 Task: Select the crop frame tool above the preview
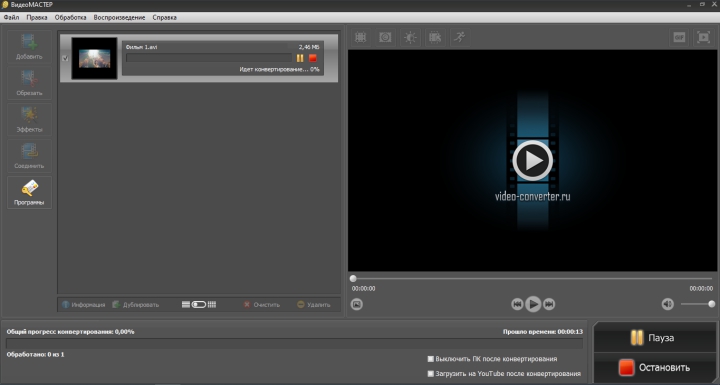click(361, 37)
